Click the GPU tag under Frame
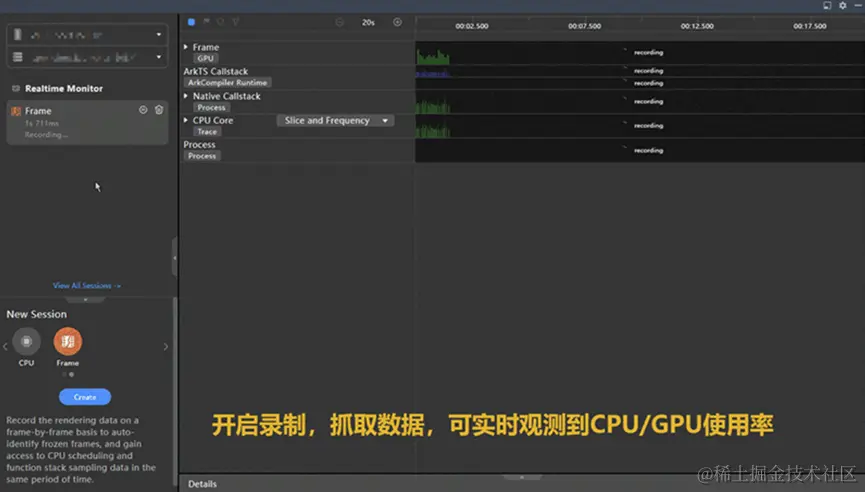Viewport: 865px width, 492px height. (x=205, y=58)
